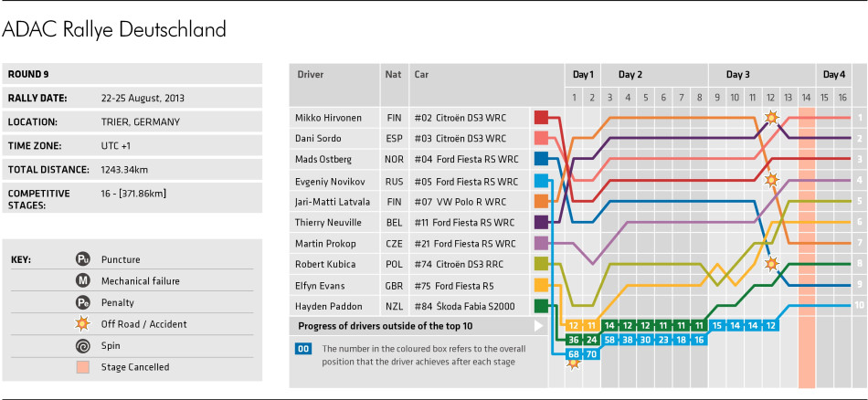Select Thierry Neuville's purple swatch
This screenshot has height=400, width=868.
point(541,222)
